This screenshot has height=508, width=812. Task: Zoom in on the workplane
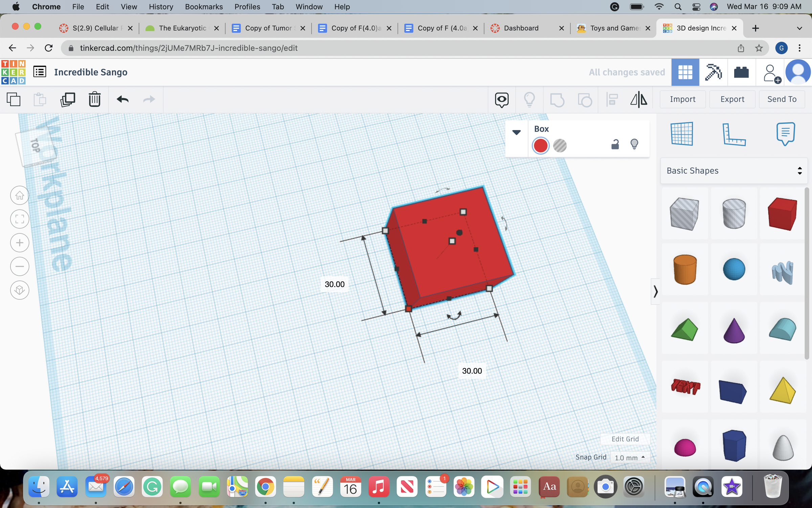coord(20,243)
